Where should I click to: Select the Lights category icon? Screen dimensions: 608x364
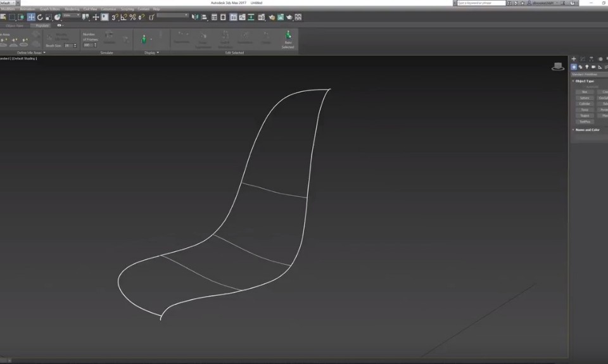pyautogui.click(x=586, y=67)
